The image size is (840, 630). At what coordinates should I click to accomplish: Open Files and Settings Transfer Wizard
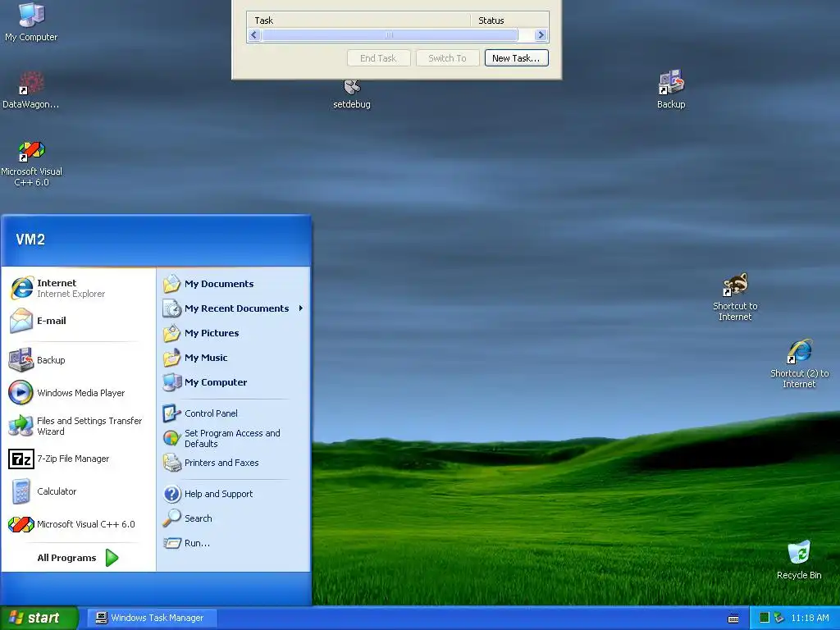tap(75, 426)
